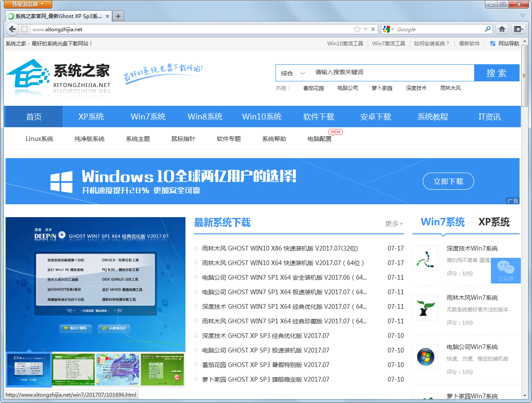Click the 网站导航 grid icon
This screenshot has width=532, height=403.
(x=492, y=43)
